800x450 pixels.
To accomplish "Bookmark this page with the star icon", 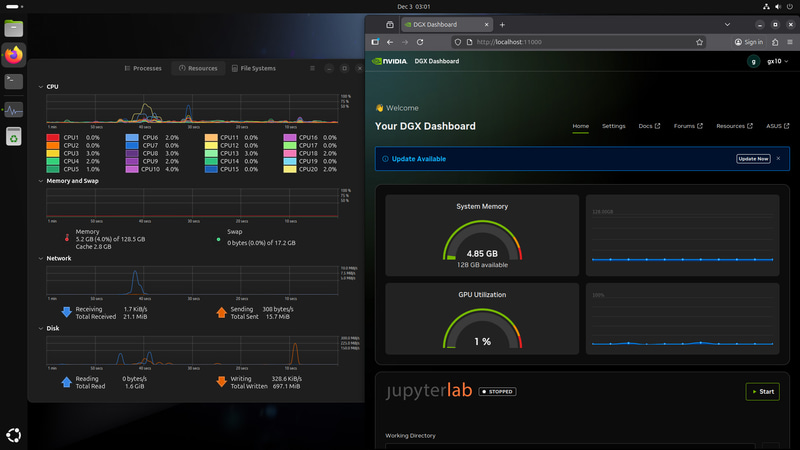I will [x=699, y=42].
